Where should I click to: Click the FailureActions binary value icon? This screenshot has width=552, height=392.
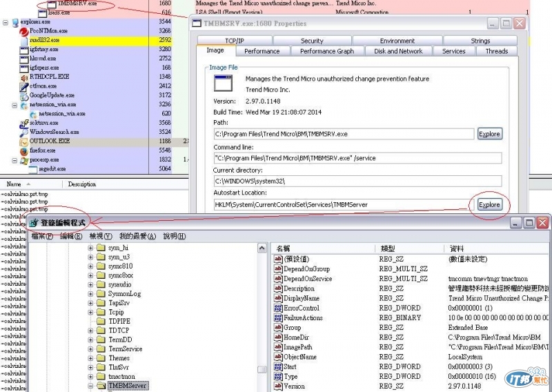click(x=278, y=318)
